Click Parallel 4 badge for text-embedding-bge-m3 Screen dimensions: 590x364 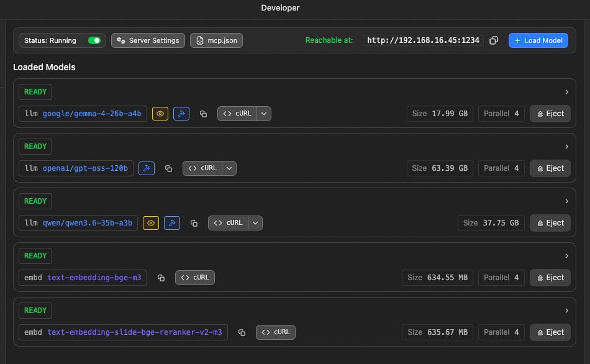coord(501,278)
